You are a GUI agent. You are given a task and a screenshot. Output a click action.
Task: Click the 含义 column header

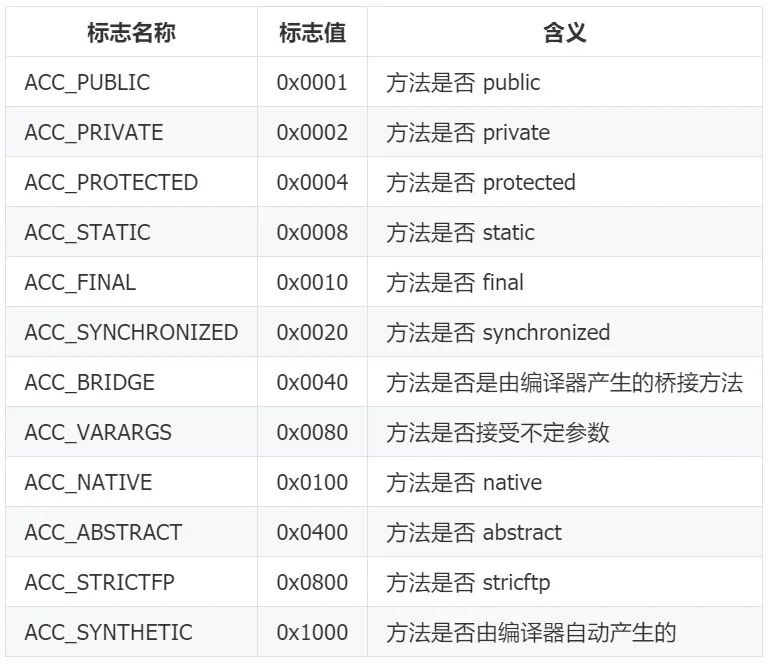point(564,32)
